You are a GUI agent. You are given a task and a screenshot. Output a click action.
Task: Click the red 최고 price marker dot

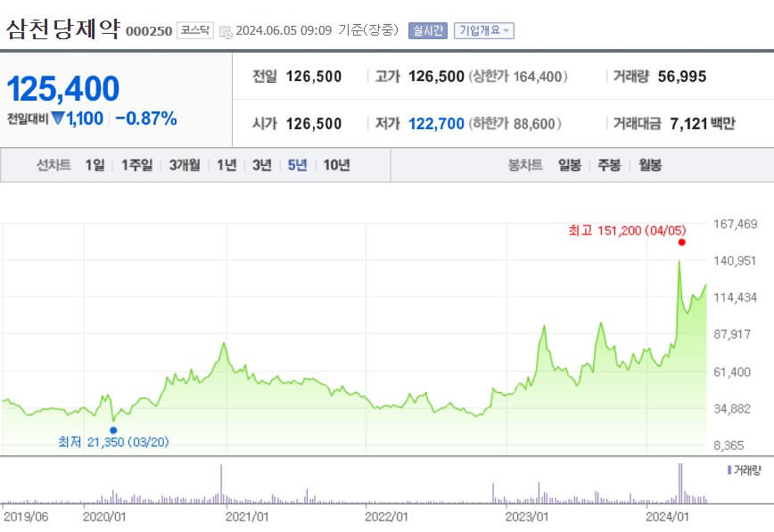[679, 241]
